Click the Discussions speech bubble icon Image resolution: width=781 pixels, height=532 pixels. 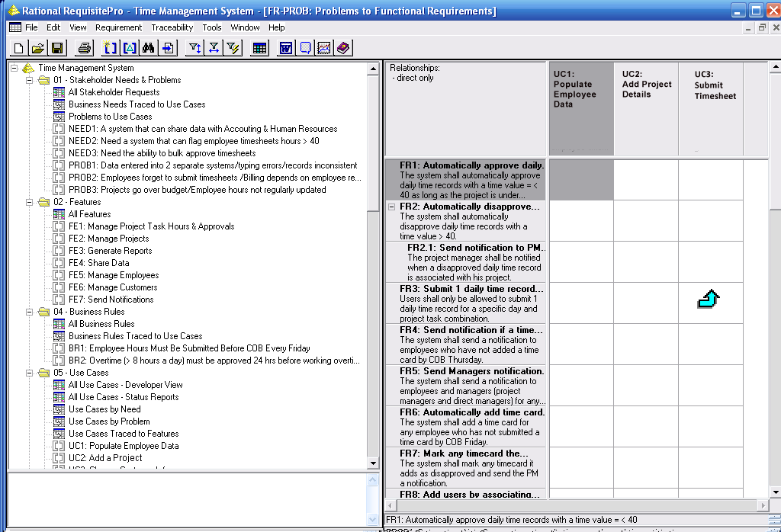coord(305,48)
